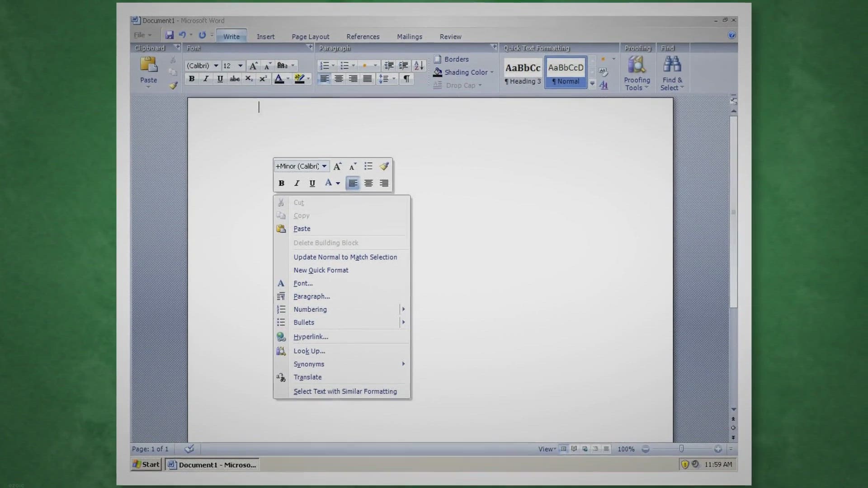Click the Proofing Tools icon
868x488 pixels.
[637, 65]
